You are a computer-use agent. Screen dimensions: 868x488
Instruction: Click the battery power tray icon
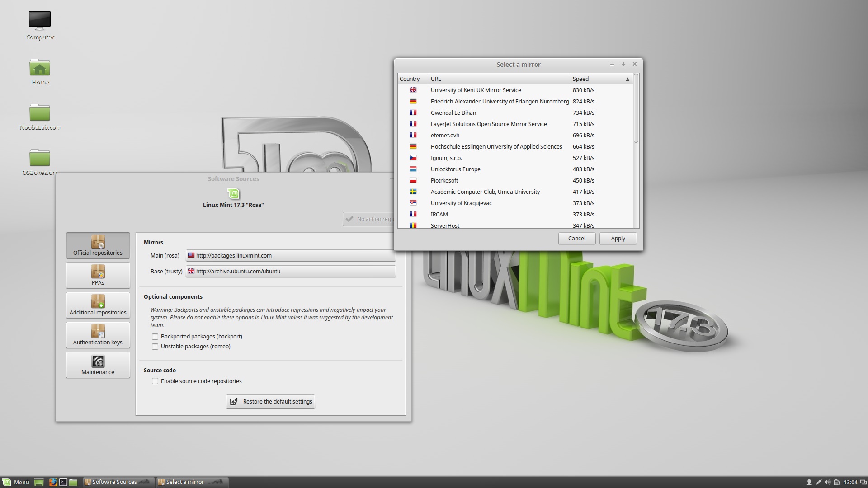pos(837,482)
